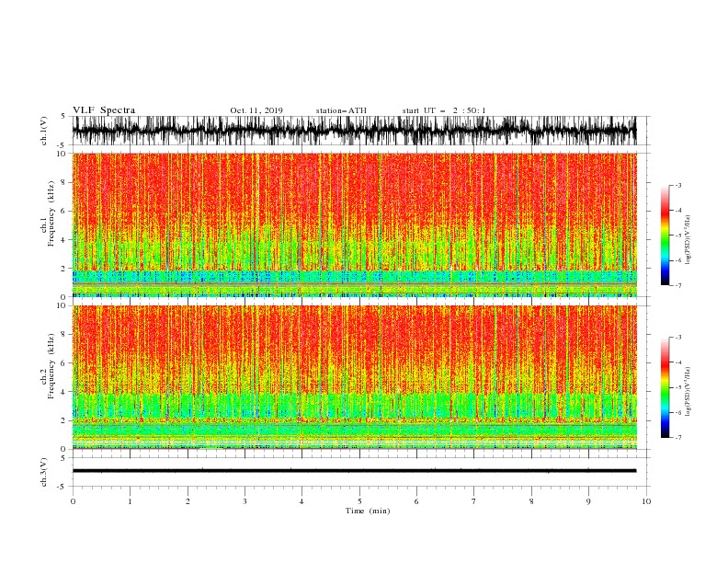Click the "5" tick on ch.1(V) axis
This screenshot has width=728, height=563.
[x=64, y=117]
